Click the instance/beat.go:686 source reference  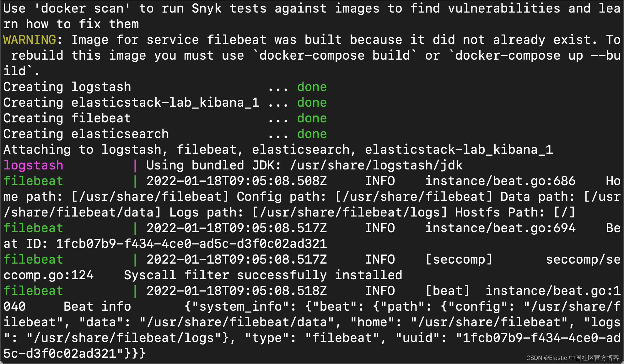[500, 181]
